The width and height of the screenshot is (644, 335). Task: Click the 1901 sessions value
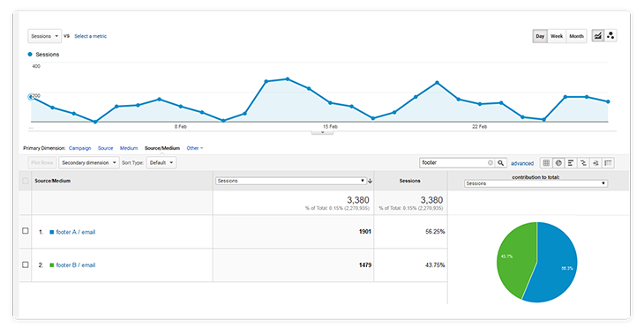pyautogui.click(x=365, y=232)
